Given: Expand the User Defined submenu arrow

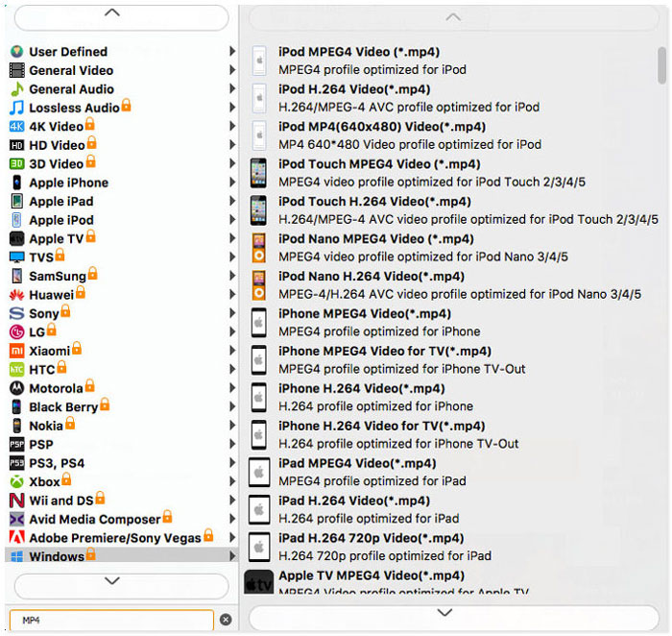Looking at the screenshot, I should 232,52.
